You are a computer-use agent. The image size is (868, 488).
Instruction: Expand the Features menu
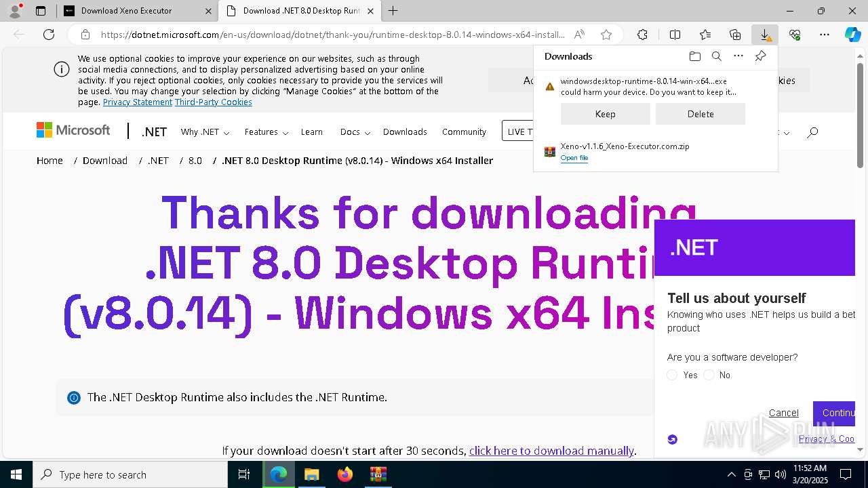[x=267, y=132]
